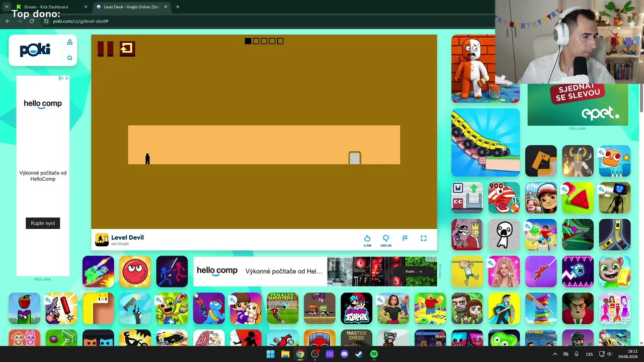The width and height of the screenshot is (644, 362).
Task: Open the scared white face game thumbnail
Action: (x=504, y=235)
